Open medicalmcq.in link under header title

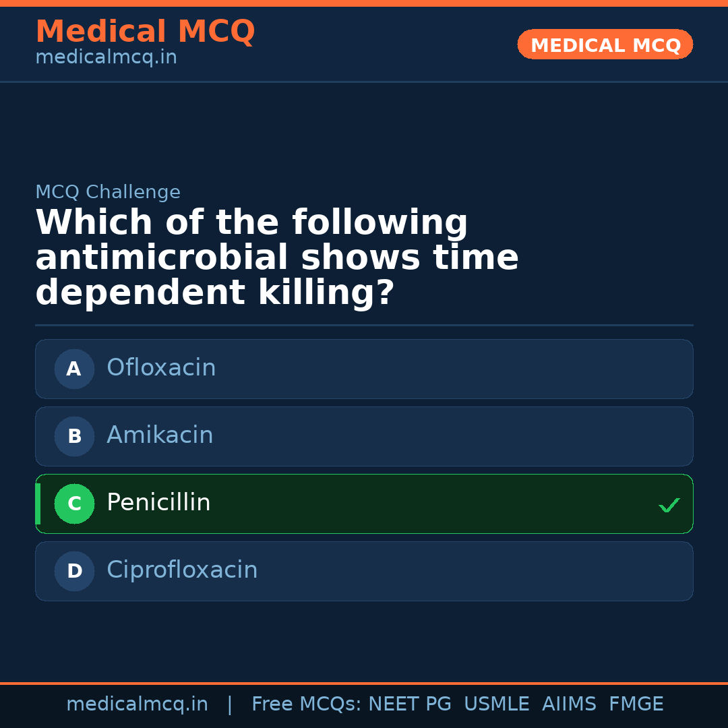tap(106, 58)
